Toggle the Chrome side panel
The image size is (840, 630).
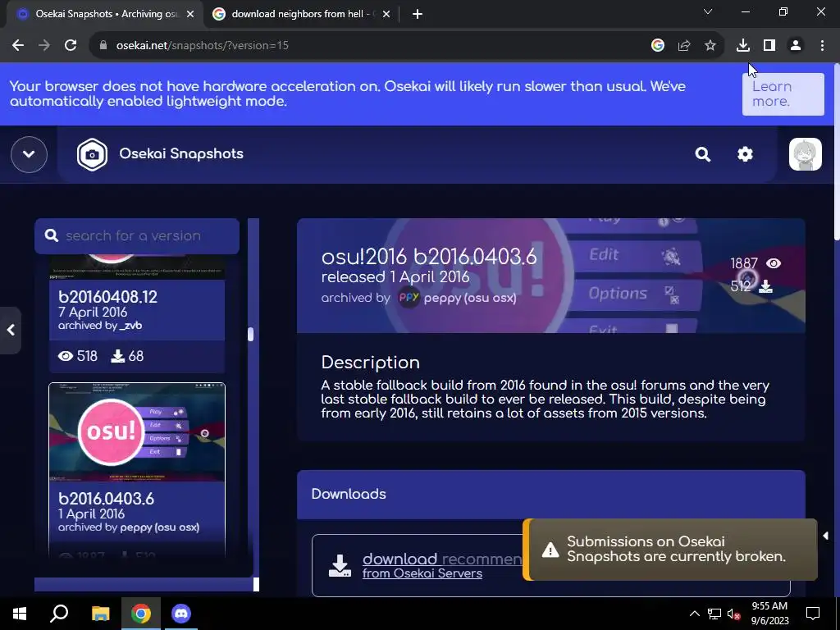coord(769,46)
